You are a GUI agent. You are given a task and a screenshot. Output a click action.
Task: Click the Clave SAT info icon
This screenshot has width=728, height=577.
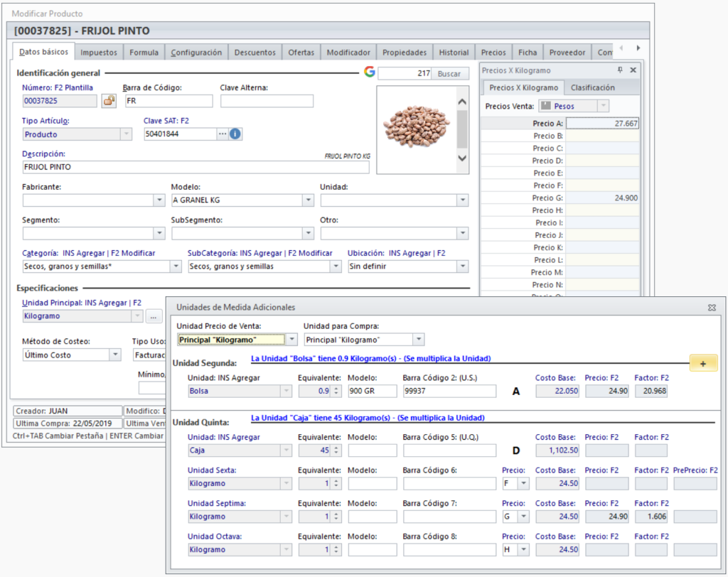235,134
